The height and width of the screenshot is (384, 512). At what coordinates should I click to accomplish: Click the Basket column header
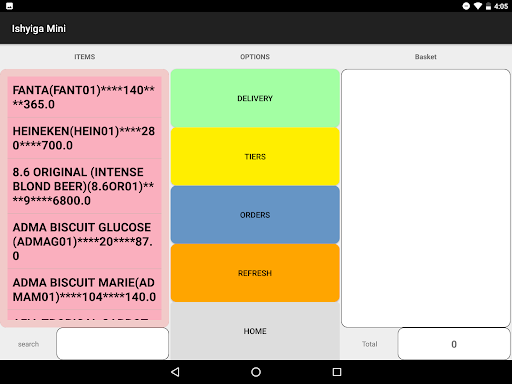(426, 57)
